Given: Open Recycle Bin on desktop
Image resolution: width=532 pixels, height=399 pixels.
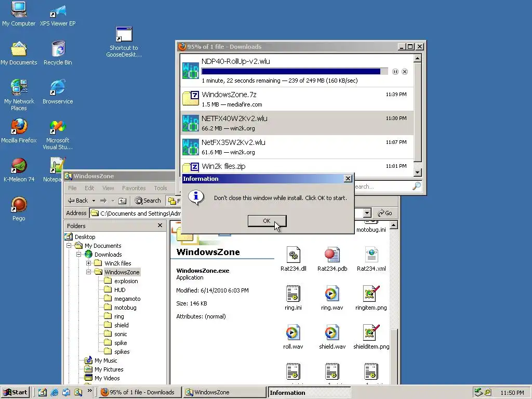Looking at the screenshot, I should [x=58, y=53].
